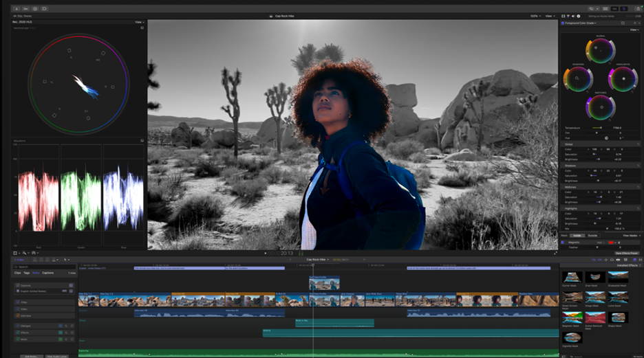Click Save Effects Preset button
The height and width of the screenshot is (358, 644).
pyautogui.click(x=627, y=253)
